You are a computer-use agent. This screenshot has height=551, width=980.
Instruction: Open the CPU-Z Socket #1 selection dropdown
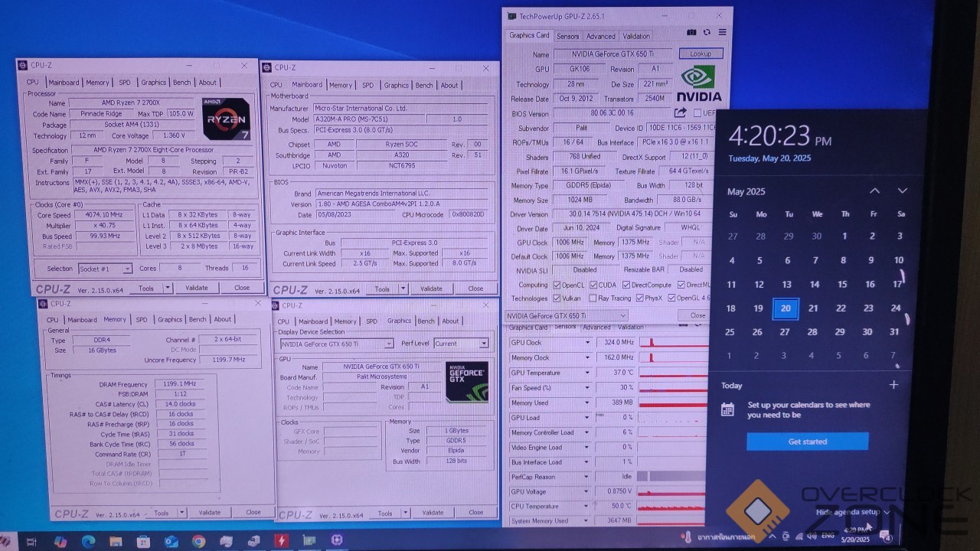[x=105, y=269]
